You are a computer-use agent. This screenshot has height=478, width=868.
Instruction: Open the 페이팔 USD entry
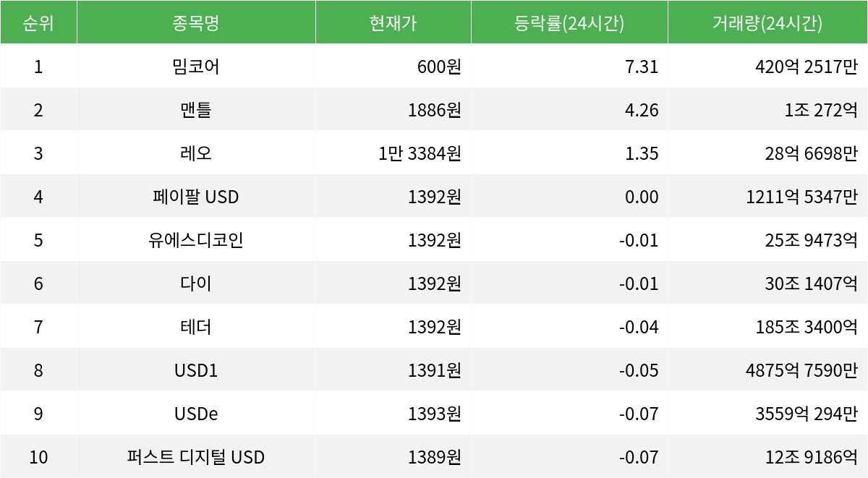pos(196,197)
